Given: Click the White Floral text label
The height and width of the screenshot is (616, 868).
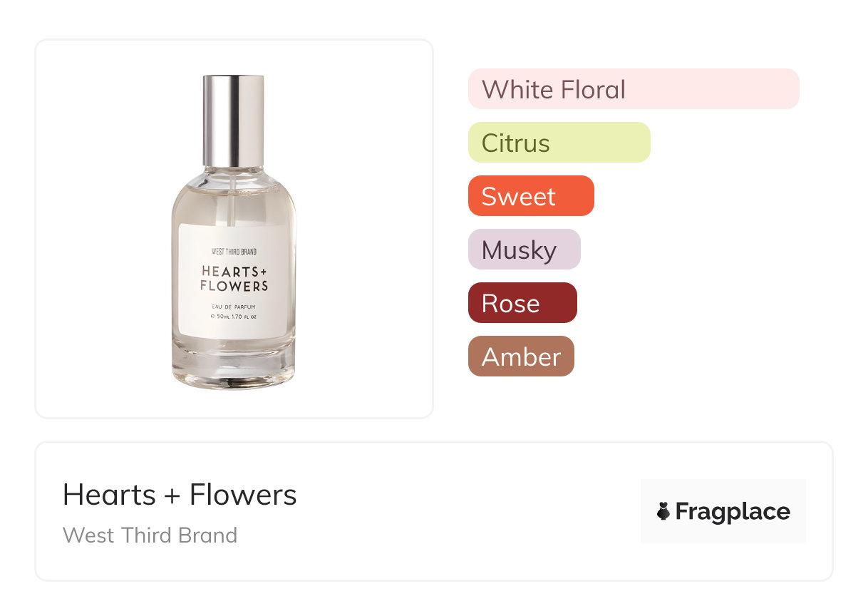Looking at the screenshot, I should [x=554, y=90].
